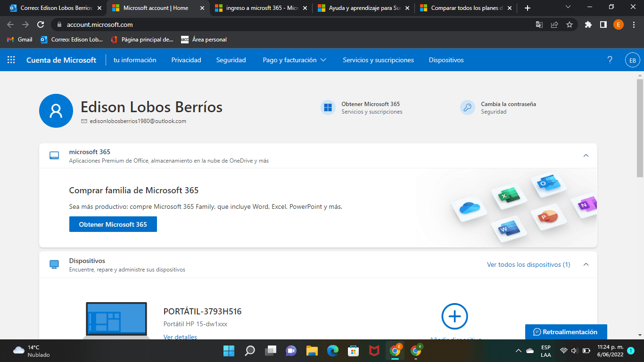Click Cuenta de Microsoft header link
Image resolution: width=644 pixels, height=362 pixels.
click(x=61, y=60)
